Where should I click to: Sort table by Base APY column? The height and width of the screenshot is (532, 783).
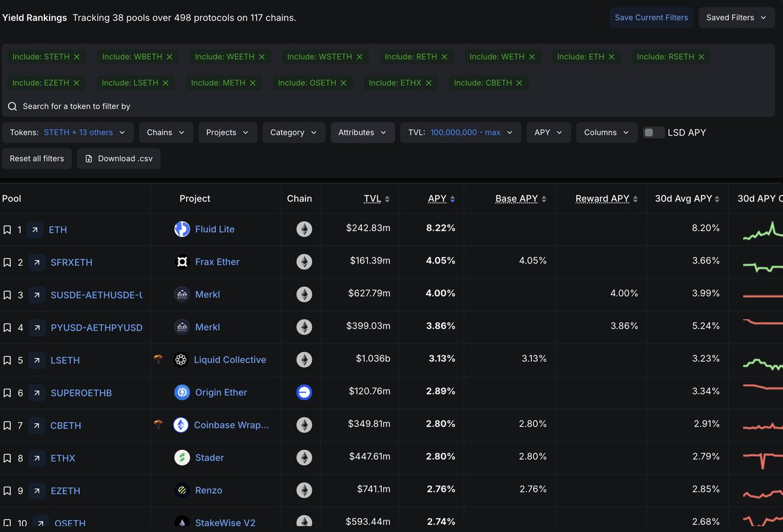pos(521,199)
